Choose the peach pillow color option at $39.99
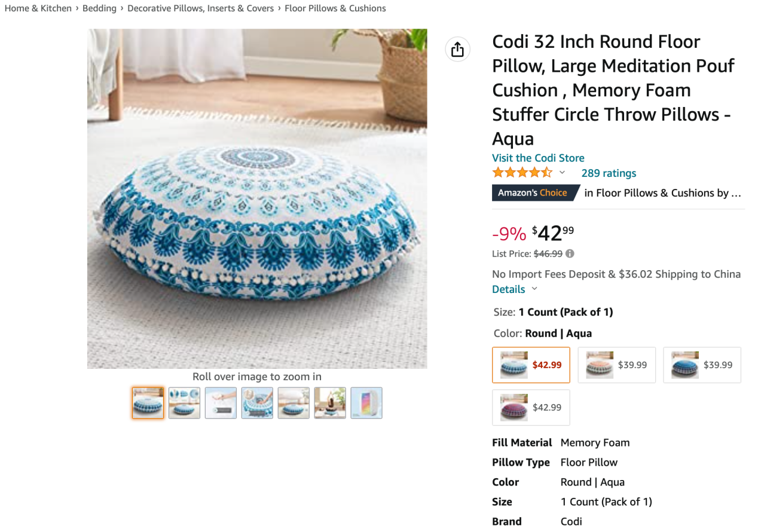 616,365
